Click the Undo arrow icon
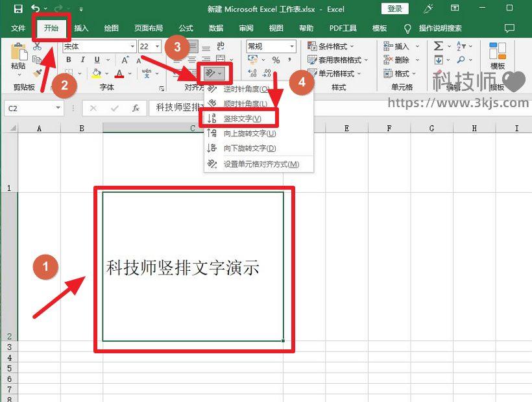Image resolution: width=532 pixels, height=402 pixels. 36,8
